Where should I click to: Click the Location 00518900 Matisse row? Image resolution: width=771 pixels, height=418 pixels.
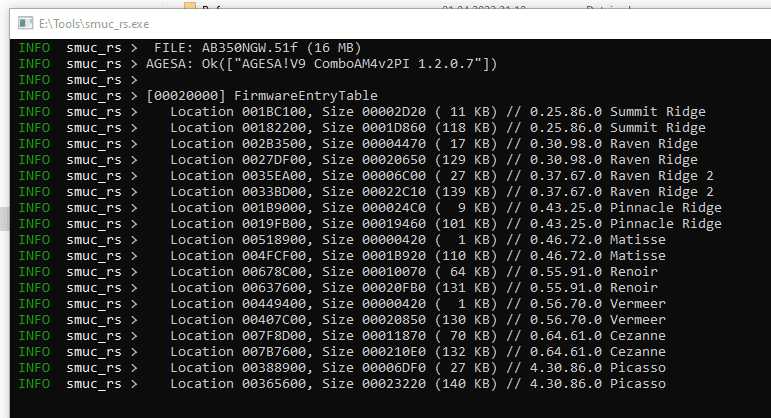click(x=342, y=239)
